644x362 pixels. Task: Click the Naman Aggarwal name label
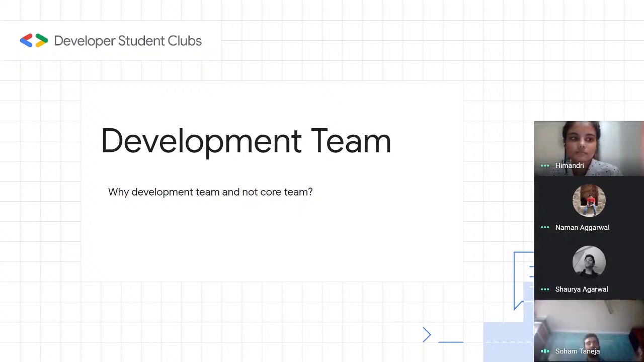(x=582, y=227)
